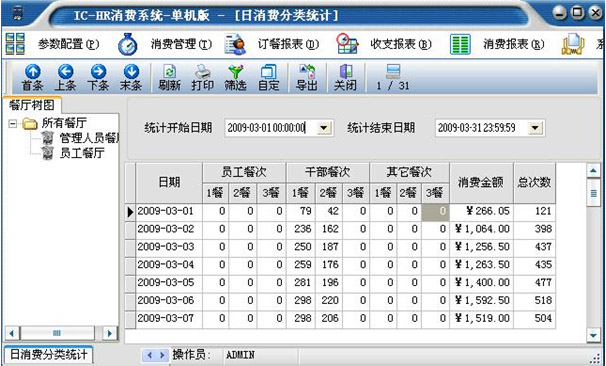Image resolution: width=606 pixels, height=366 pixels.
Task: Click the green 消费报表 table icon
Action: click(460, 44)
